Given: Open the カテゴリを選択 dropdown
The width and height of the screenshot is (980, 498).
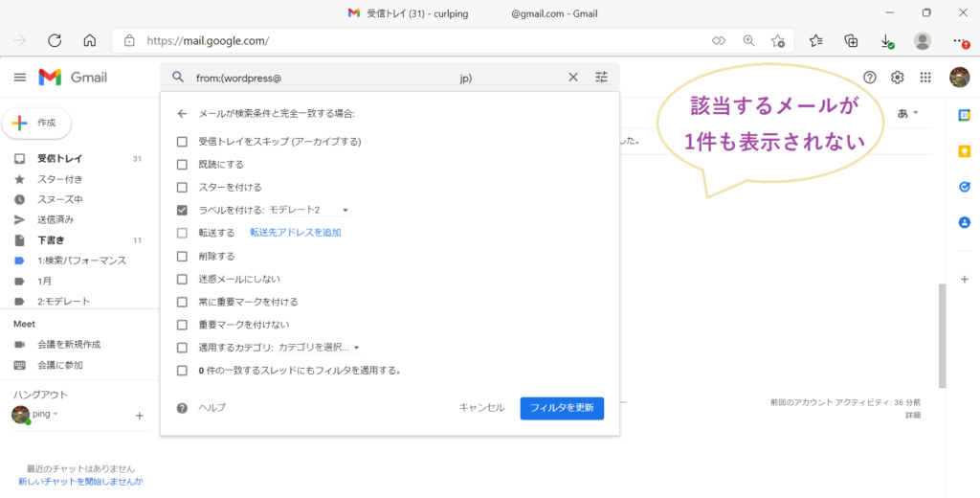Looking at the screenshot, I should tap(319, 348).
